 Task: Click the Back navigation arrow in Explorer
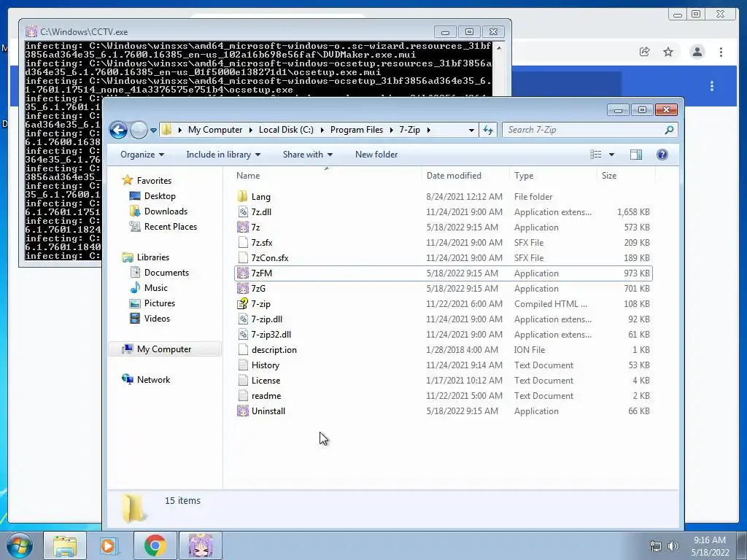click(118, 130)
